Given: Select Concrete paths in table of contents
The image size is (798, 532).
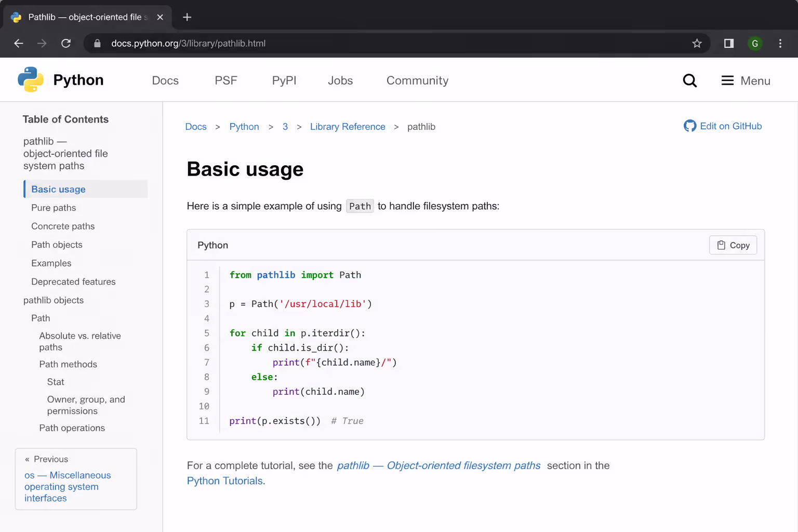Looking at the screenshot, I should tap(63, 227).
